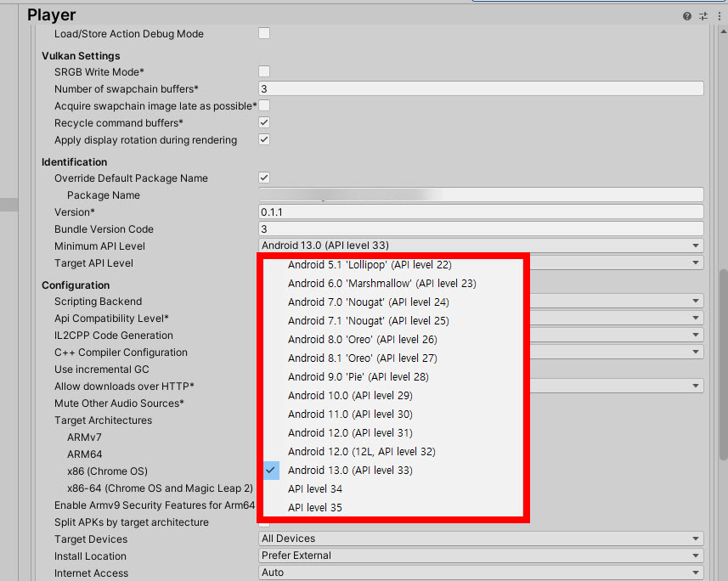The image size is (728, 581).
Task: Edit the Bundle Version Code field
Action: pyautogui.click(x=481, y=229)
